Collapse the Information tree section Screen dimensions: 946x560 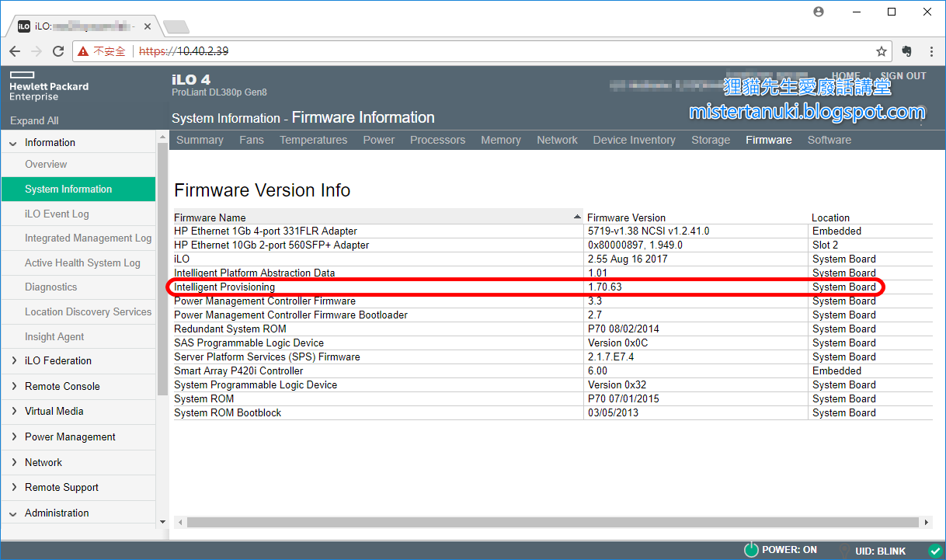point(13,143)
